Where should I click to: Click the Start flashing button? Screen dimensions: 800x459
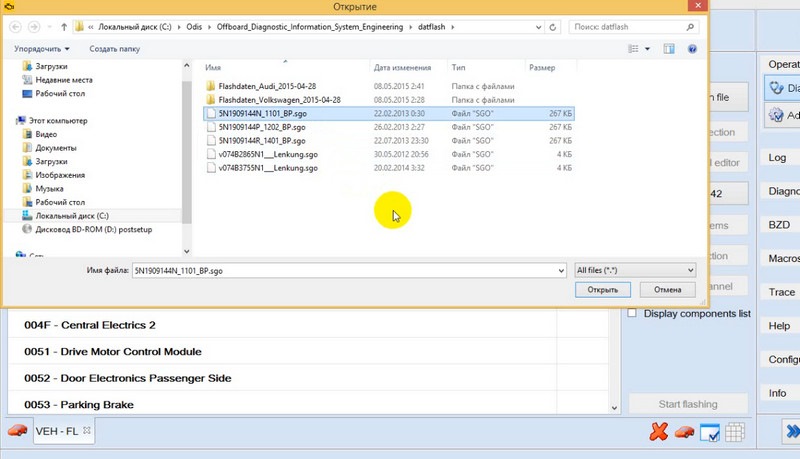pyautogui.click(x=688, y=404)
